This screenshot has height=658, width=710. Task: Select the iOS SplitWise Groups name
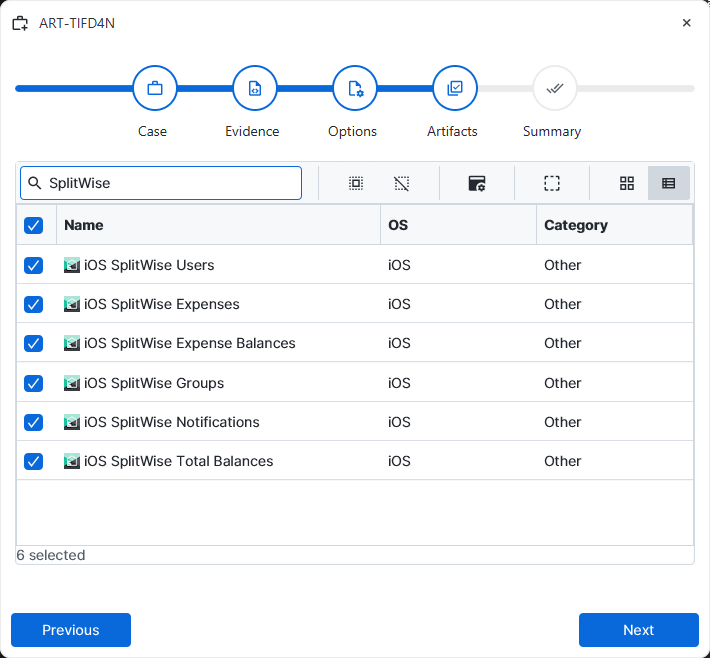[154, 383]
